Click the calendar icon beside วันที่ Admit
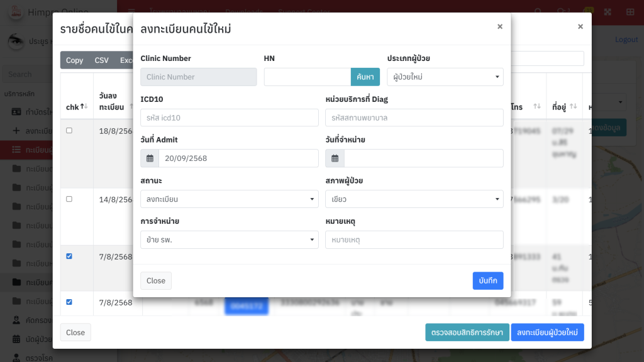 (150, 158)
